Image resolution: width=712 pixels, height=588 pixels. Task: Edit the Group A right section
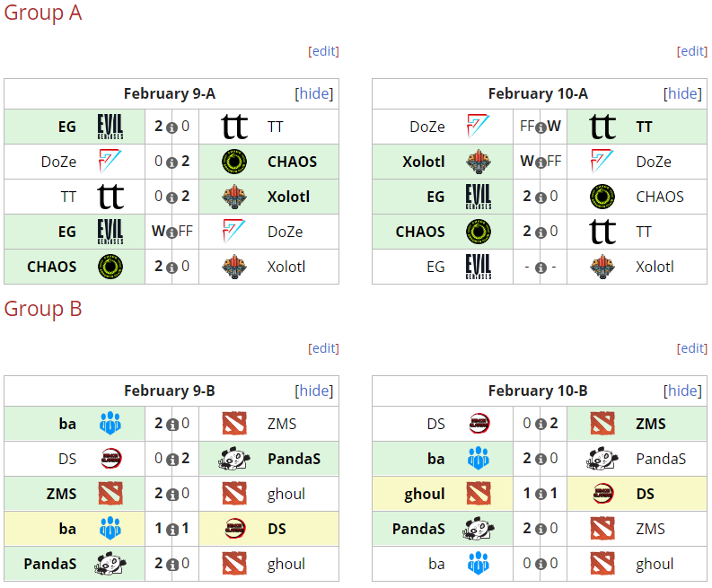[692, 51]
